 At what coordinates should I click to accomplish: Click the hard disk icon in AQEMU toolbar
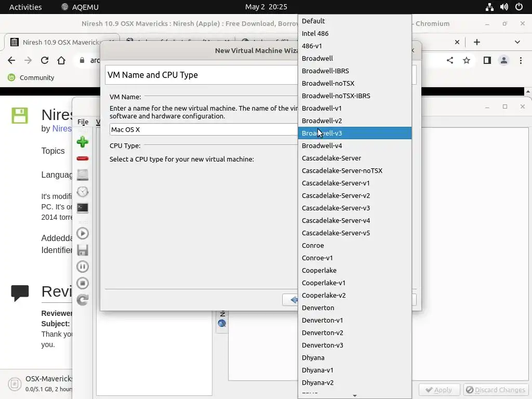83,175
